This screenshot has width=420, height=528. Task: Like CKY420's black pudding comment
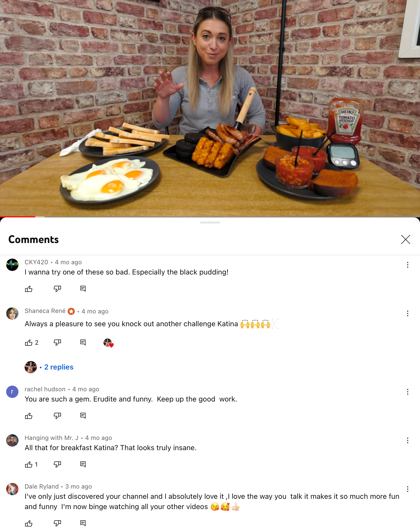point(29,289)
